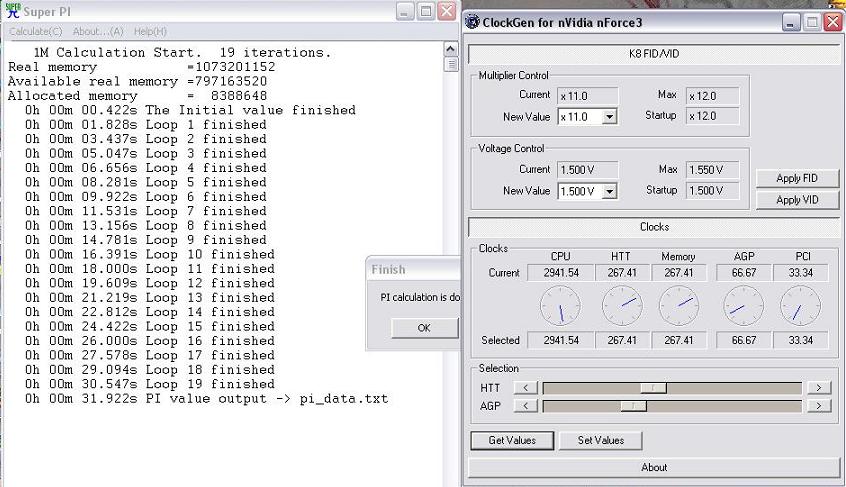The height and width of the screenshot is (487, 846).
Task: Click the Memory clock dial gauge
Action: coord(679,306)
